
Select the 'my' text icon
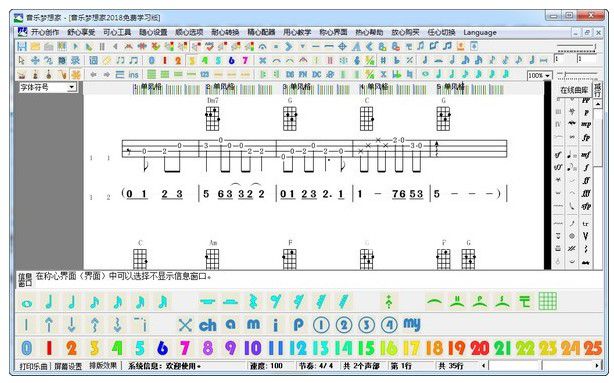click(x=412, y=324)
